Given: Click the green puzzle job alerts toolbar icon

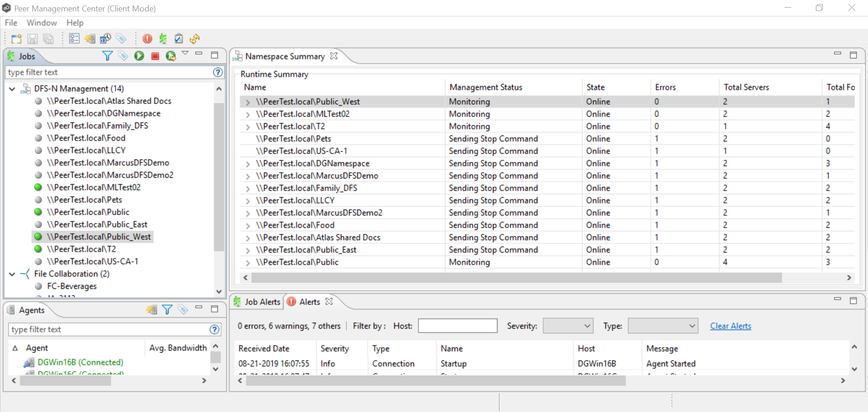Looking at the screenshot, I should coord(163,39).
